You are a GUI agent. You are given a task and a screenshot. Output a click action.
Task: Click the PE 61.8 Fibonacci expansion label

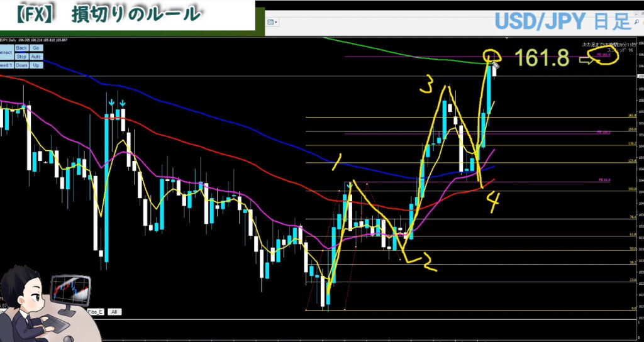[604, 180]
